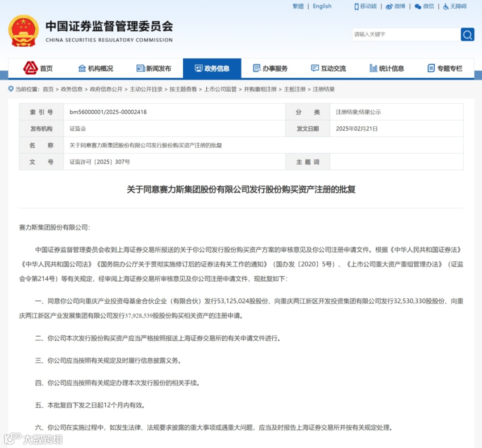Image resolution: width=482 pixels, height=448 pixels.
Task: Click issuing agency value 证监会
Action: [x=78, y=129]
